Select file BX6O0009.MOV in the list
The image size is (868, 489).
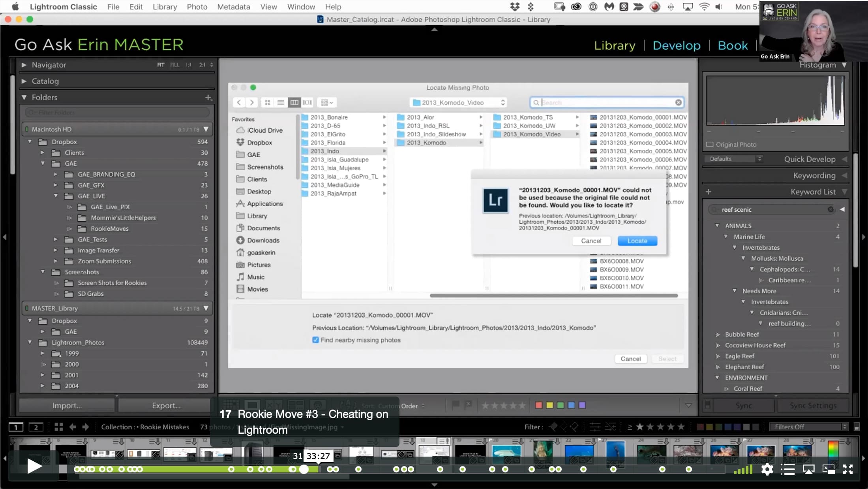[x=621, y=270]
